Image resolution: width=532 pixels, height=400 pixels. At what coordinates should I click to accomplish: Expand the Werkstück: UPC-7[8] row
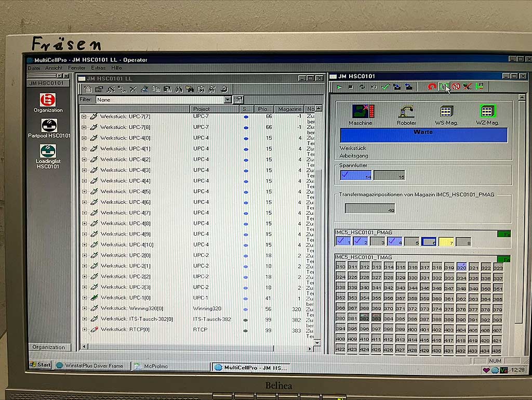pyautogui.click(x=84, y=127)
